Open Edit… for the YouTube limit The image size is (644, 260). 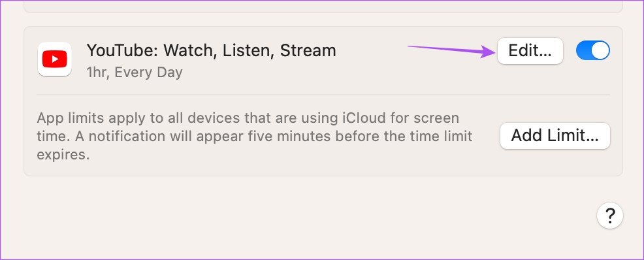tap(530, 51)
